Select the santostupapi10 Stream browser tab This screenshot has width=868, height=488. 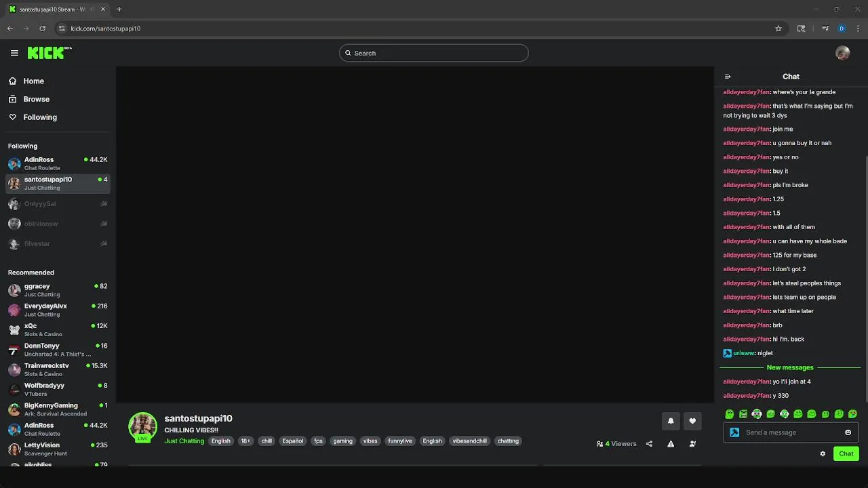click(56, 9)
